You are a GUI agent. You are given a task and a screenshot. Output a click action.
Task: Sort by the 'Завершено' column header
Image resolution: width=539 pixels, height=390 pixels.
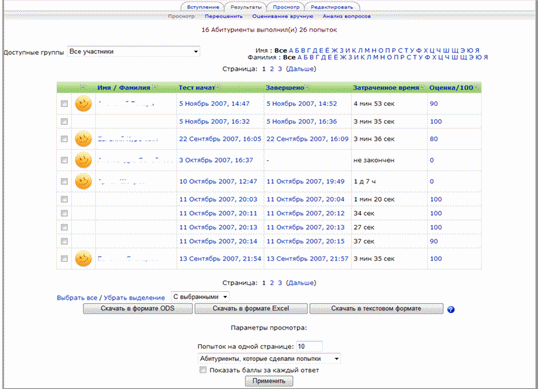click(285, 88)
